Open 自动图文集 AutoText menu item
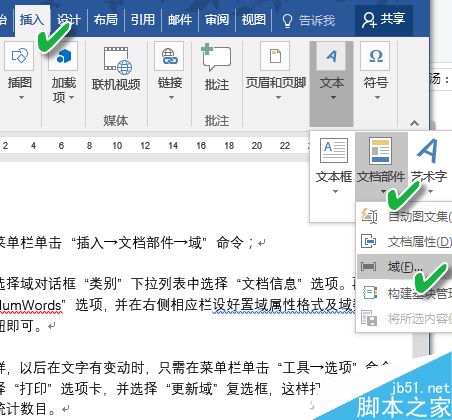 pos(404,216)
